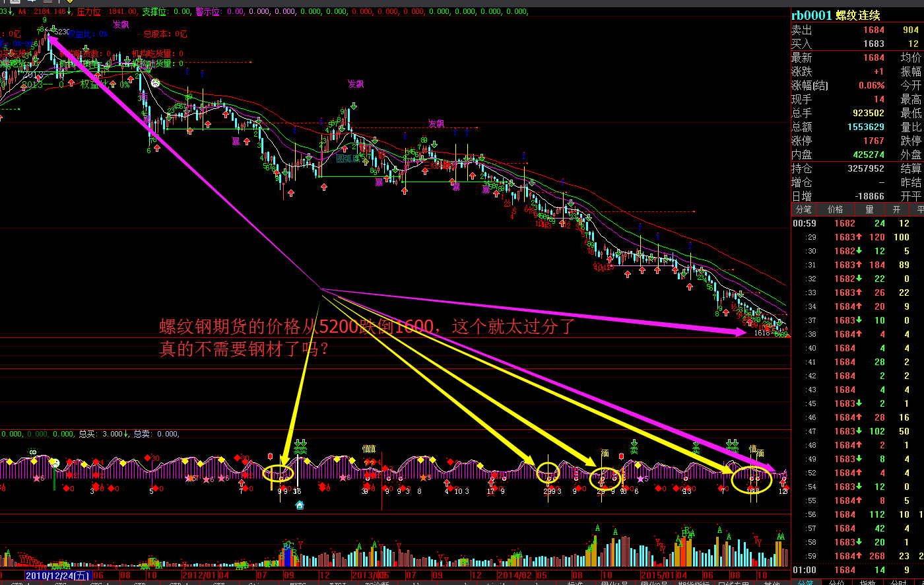Select the 01:00 tick row

pos(857,570)
